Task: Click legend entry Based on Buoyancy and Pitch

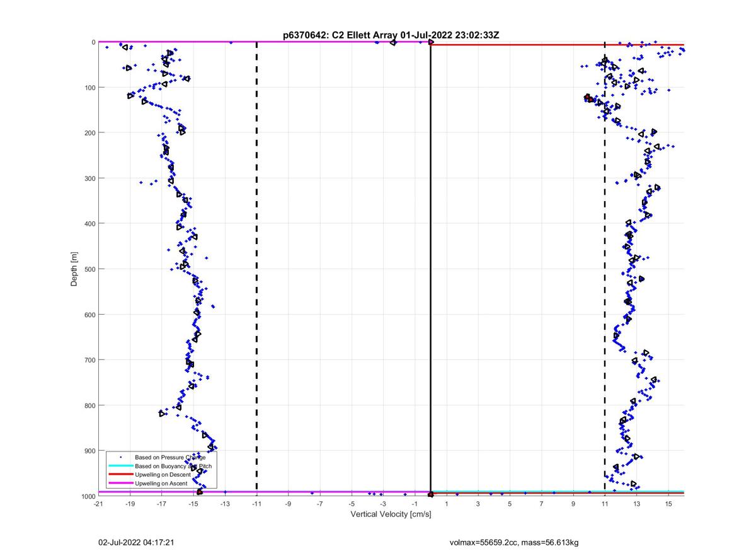Action: pyautogui.click(x=173, y=466)
